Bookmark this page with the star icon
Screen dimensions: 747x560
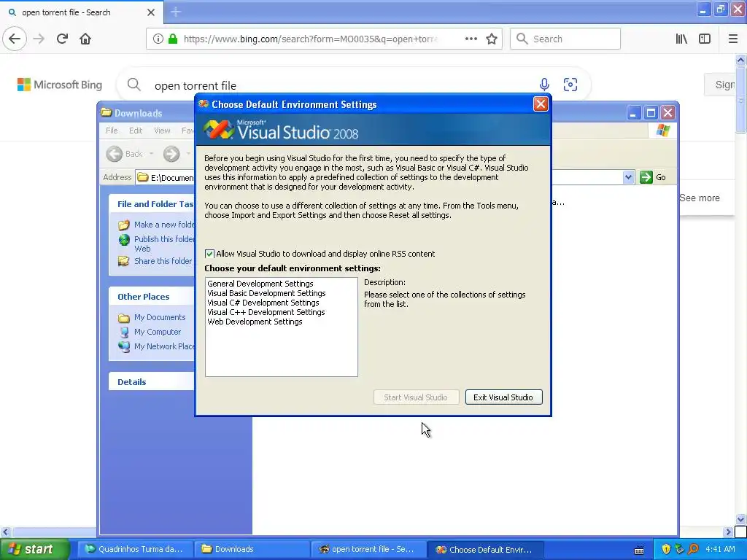pos(492,39)
